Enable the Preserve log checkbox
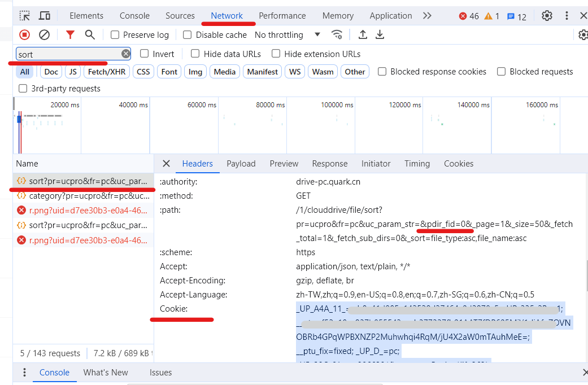The image size is (588, 385). pos(115,35)
